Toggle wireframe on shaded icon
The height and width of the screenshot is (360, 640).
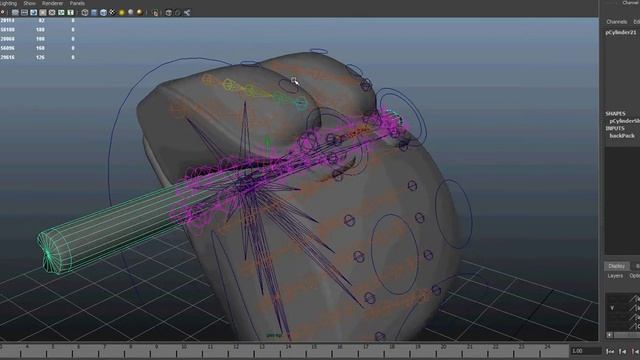[x=103, y=13]
